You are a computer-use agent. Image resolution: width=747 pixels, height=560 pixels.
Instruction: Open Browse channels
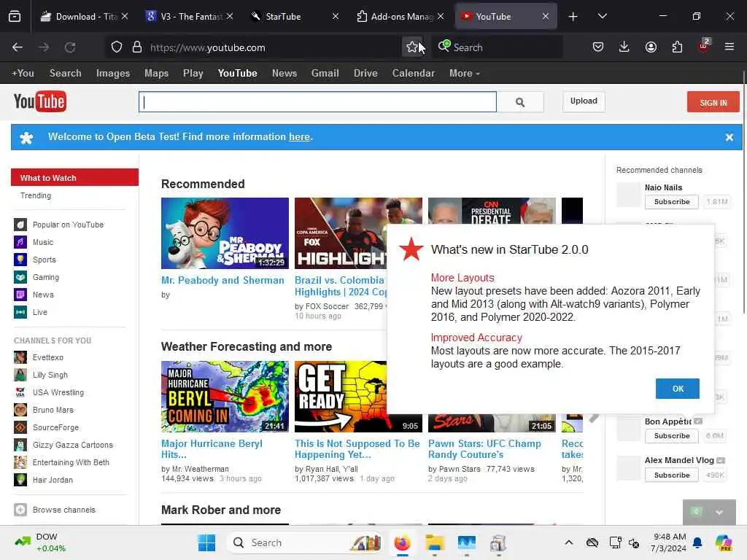coord(64,510)
